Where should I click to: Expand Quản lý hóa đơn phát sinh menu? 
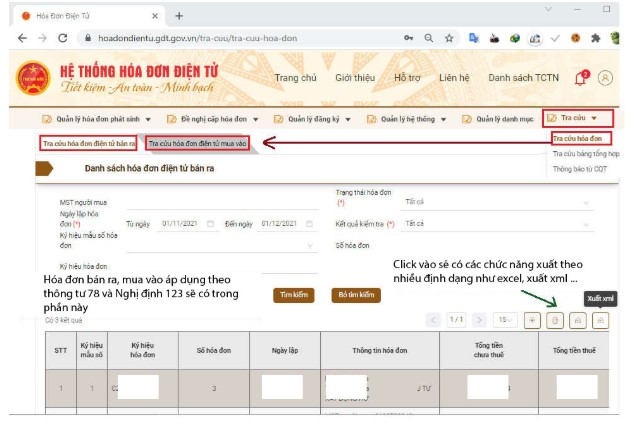pos(97,119)
